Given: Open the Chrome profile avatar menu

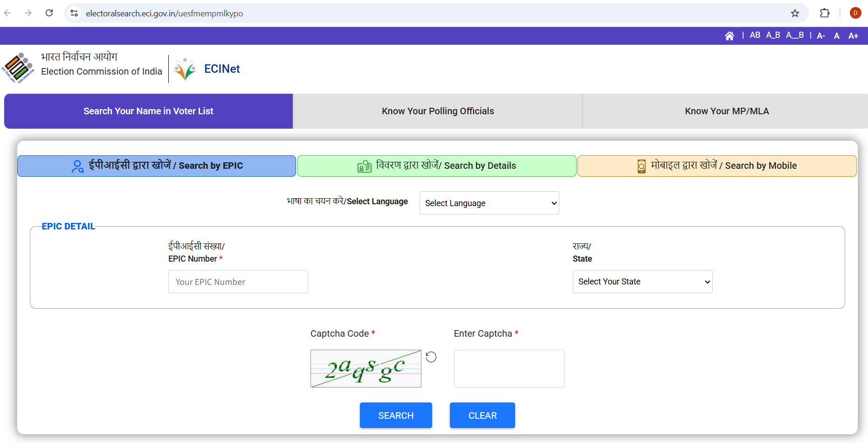Looking at the screenshot, I should 855,13.
